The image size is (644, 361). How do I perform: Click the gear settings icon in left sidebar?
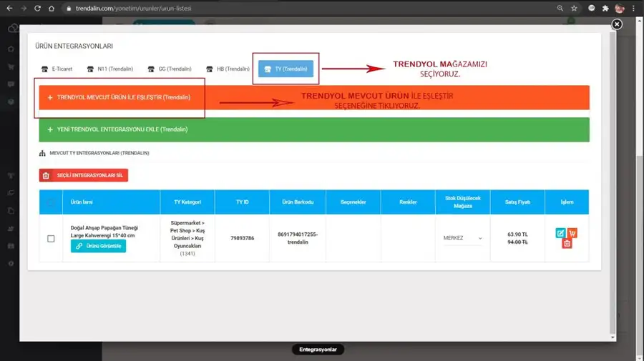click(x=11, y=263)
